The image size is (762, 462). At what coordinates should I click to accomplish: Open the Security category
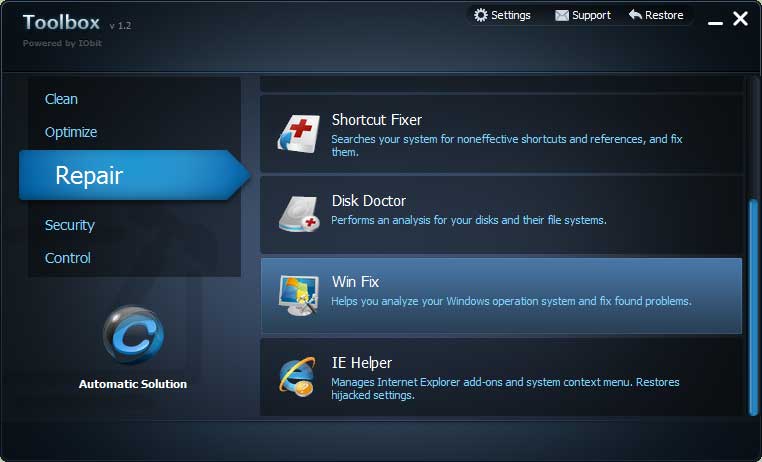69,225
